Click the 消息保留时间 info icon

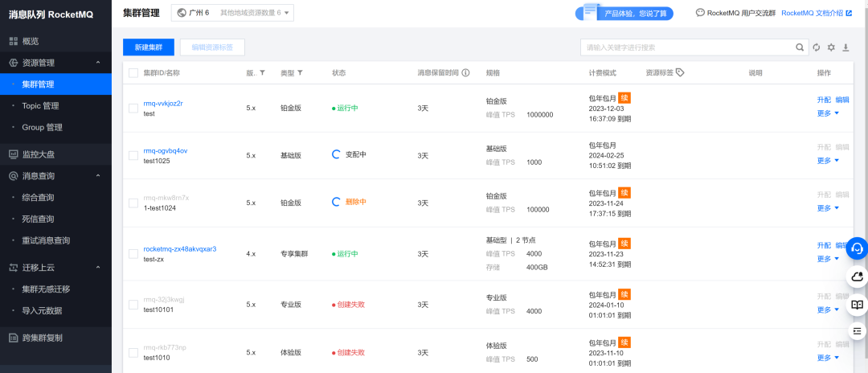pos(465,72)
